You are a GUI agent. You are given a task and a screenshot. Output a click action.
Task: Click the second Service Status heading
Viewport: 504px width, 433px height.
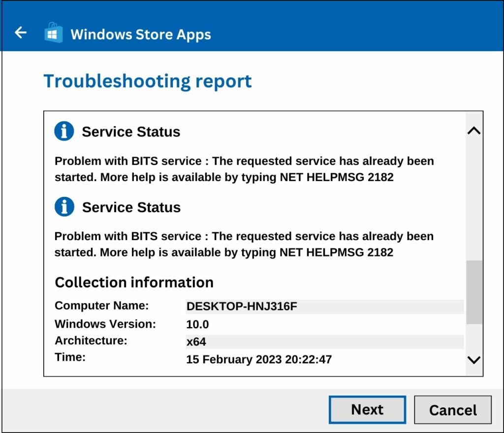point(131,207)
